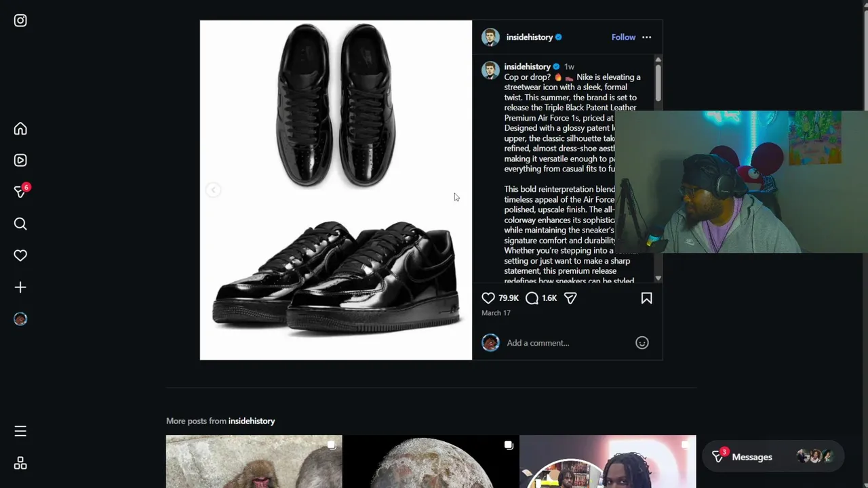The width and height of the screenshot is (868, 488).
Task: Open your profile avatar in sidebar
Action: [x=20, y=319]
